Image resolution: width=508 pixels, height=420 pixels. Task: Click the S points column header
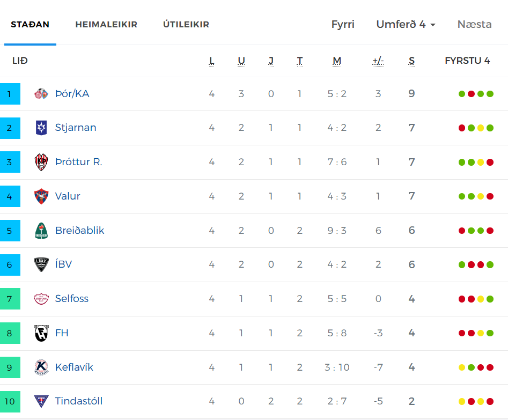click(411, 61)
